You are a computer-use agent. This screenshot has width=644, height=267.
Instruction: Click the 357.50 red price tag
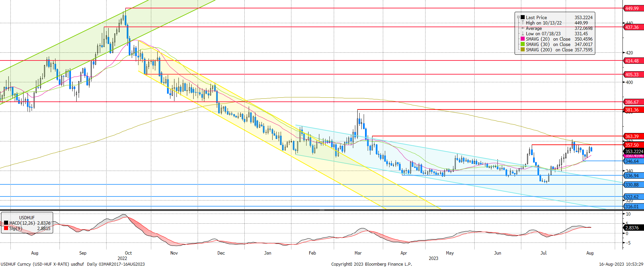[x=633, y=145]
